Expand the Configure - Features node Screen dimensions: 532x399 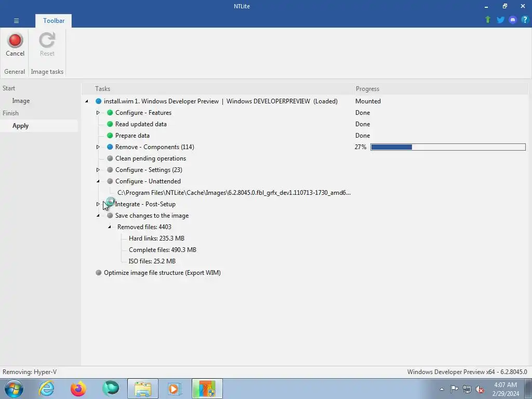click(98, 113)
